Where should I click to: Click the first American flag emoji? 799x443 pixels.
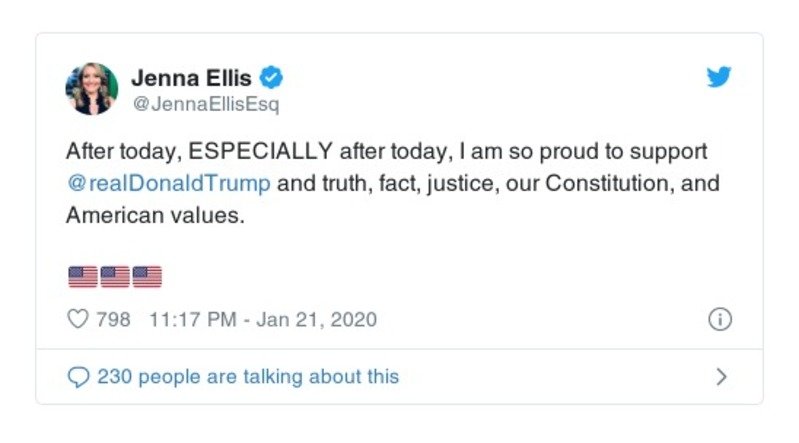(82, 276)
